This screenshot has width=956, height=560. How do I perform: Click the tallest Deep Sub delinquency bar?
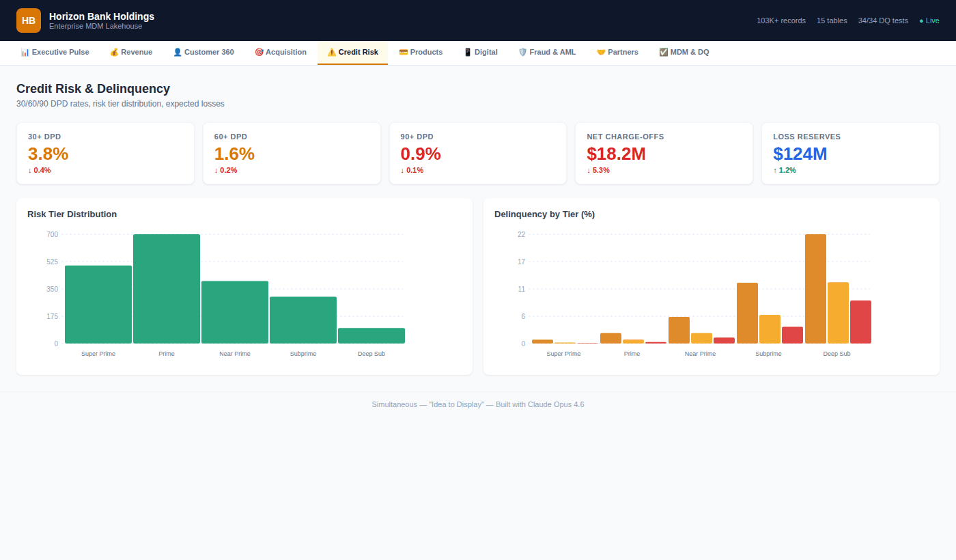815,289
